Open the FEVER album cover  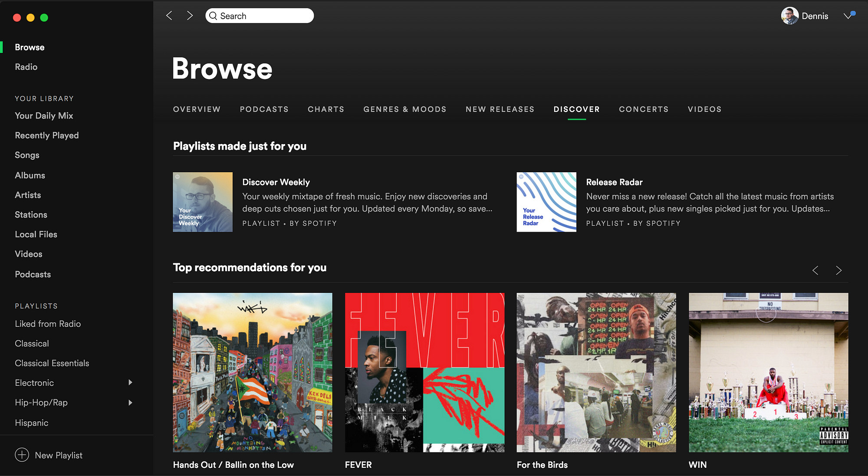pyautogui.click(x=424, y=372)
